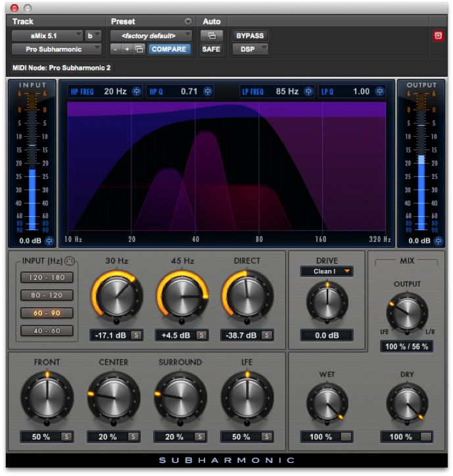The image size is (453, 476).
Task: Open the Clean I drive type dropdown
Action: pyautogui.click(x=327, y=272)
